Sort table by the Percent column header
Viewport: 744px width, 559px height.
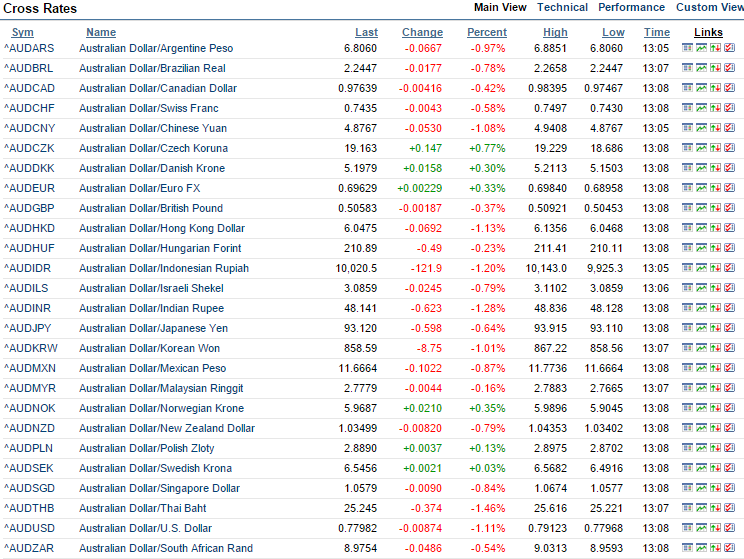487,32
